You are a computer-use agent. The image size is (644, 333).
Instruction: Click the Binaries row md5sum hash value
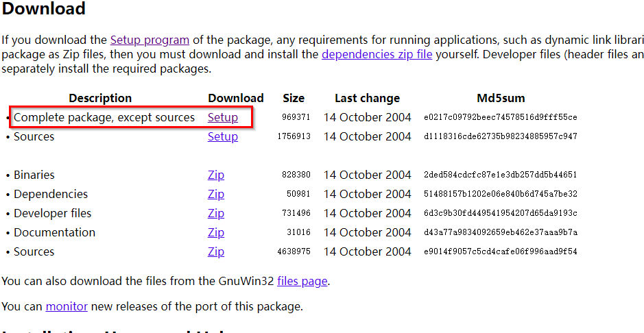pyautogui.click(x=501, y=175)
